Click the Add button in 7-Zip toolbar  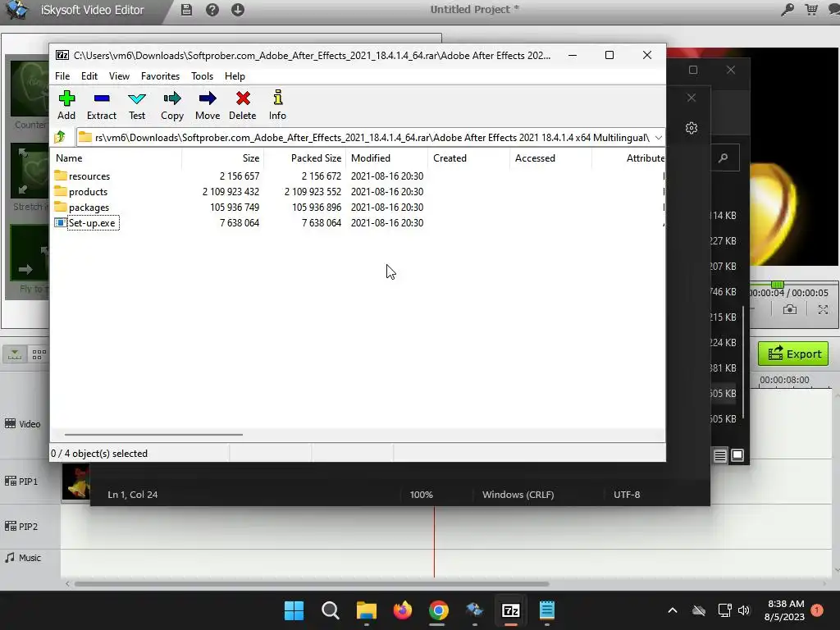pyautogui.click(x=66, y=105)
